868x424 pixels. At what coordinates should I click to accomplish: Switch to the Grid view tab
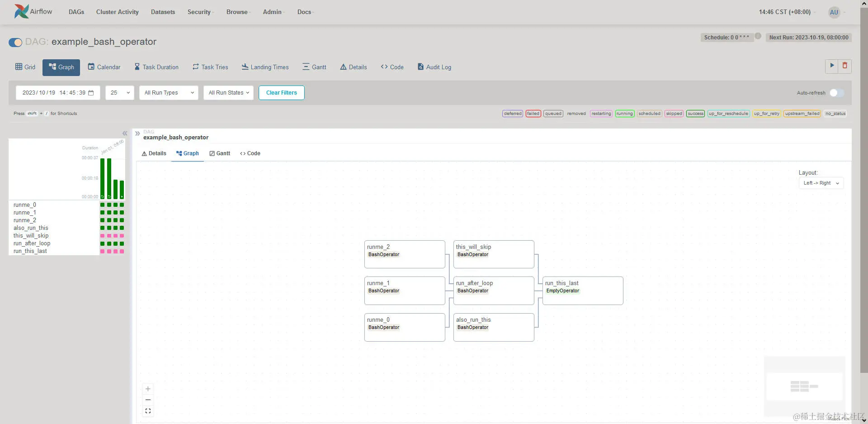tap(25, 67)
